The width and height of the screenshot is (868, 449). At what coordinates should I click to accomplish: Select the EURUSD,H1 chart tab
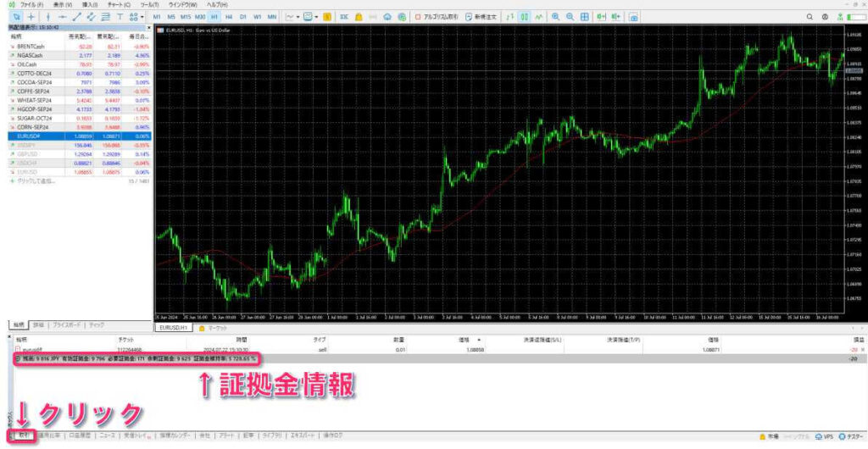tap(173, 328)
